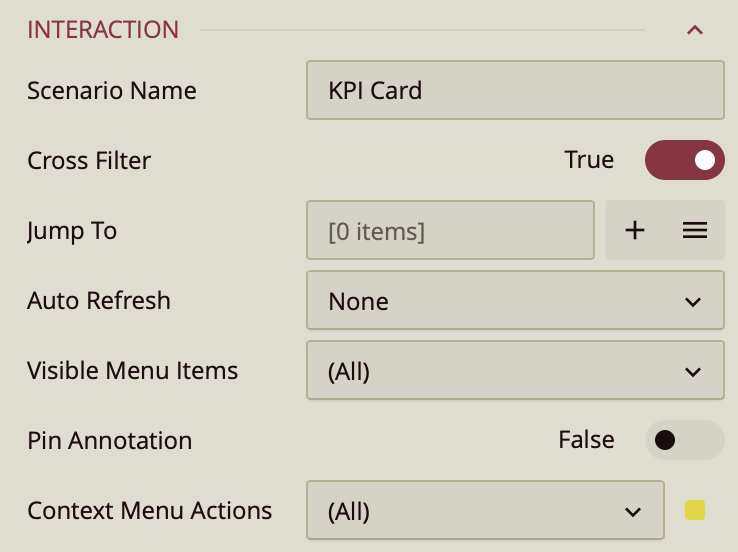This screenshot has width=738, height=552.
Task: Click the True value next to Cross Filter
Action: 589,160
